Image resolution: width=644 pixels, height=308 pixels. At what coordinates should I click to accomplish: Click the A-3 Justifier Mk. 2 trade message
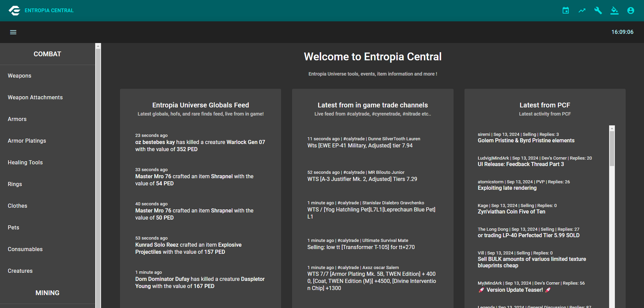(362, 179)
